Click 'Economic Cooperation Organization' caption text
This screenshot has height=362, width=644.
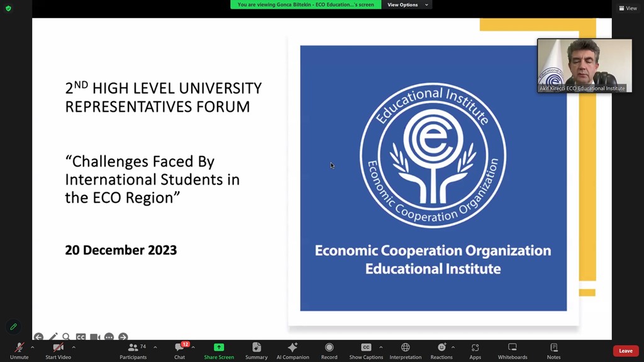433,250
